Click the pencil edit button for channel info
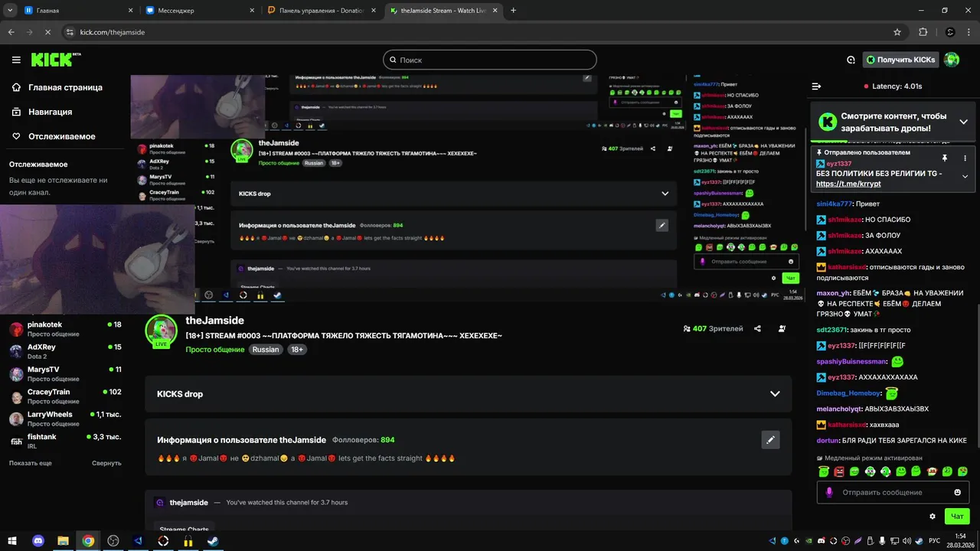This screenshot has width=980, height=551. coord(771,439)
